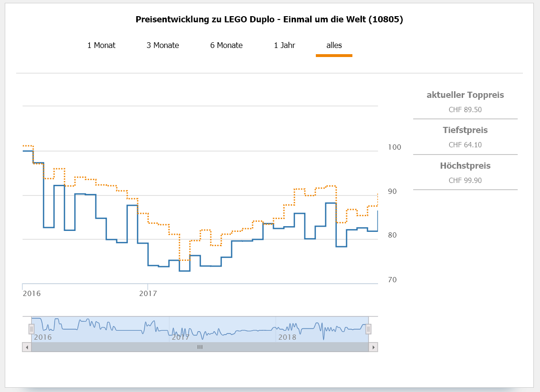Click 2018 label in the navigator overview
The height and width of the screenshot is (392, 540).
(287, 337)
